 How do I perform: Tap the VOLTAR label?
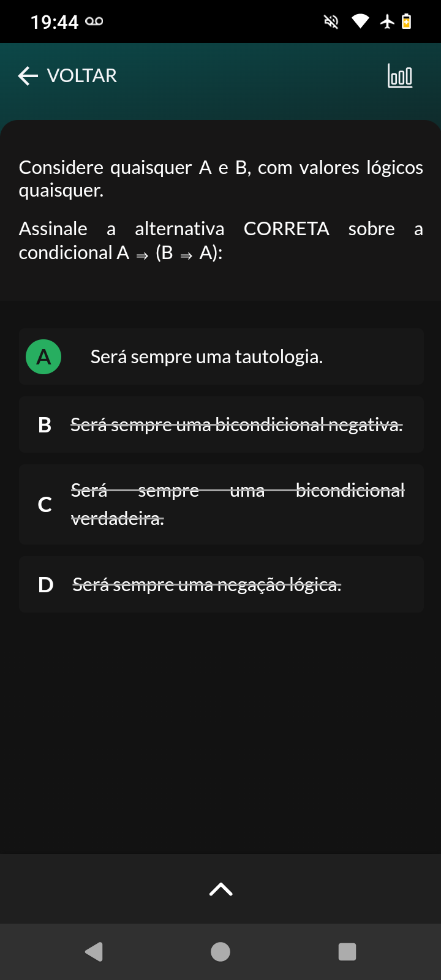point(81,76)
